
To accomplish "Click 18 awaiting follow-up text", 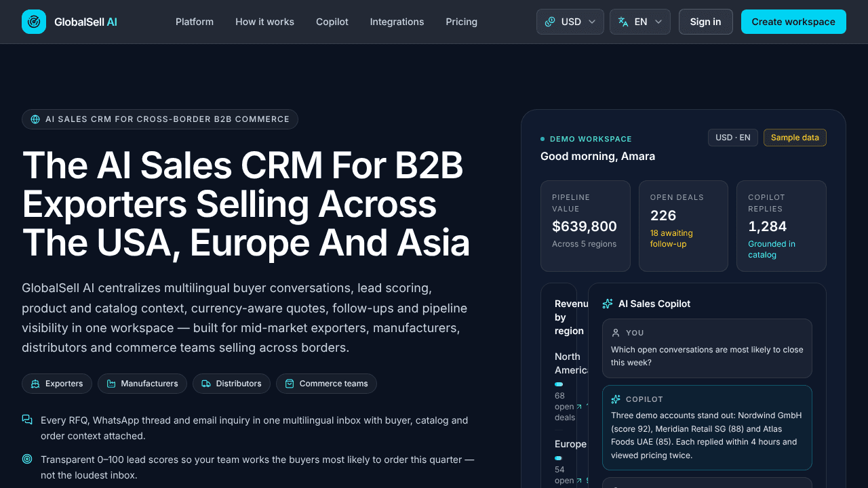I will pos(671,239).
